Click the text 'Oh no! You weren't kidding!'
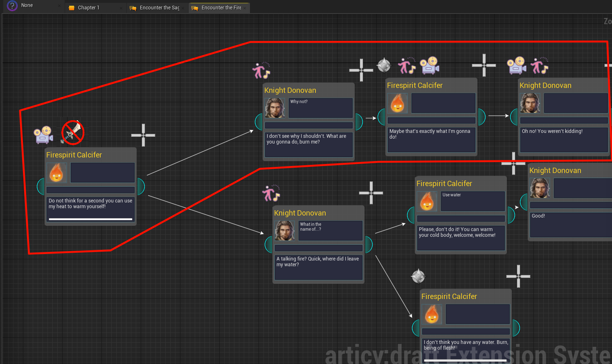The image size is (612, 364). 552,131
